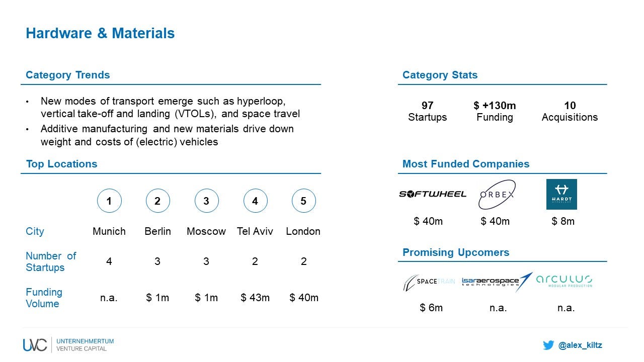Click the UVC logo at bottom left
This screenshot has height=362, width=644.
(35, 345)
